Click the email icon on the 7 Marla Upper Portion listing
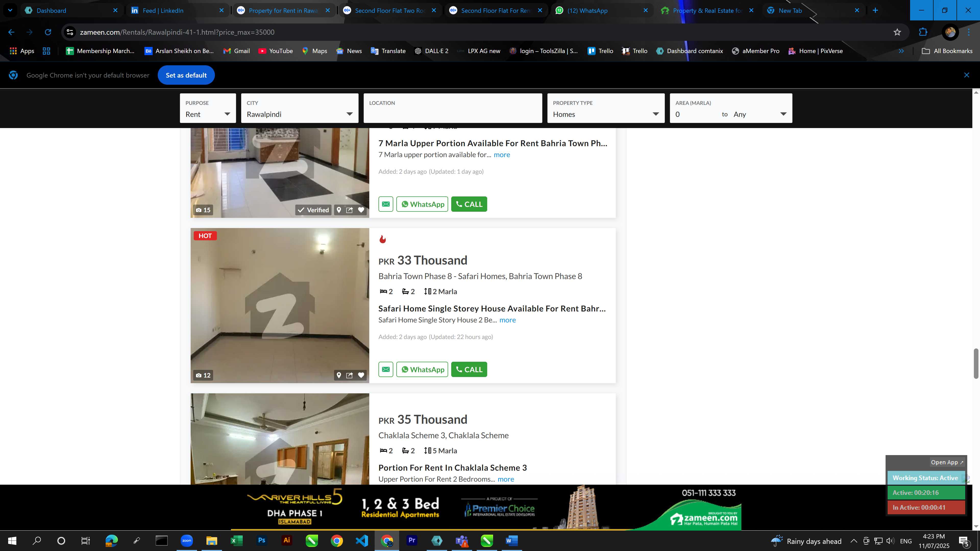 tap(386, 204)
